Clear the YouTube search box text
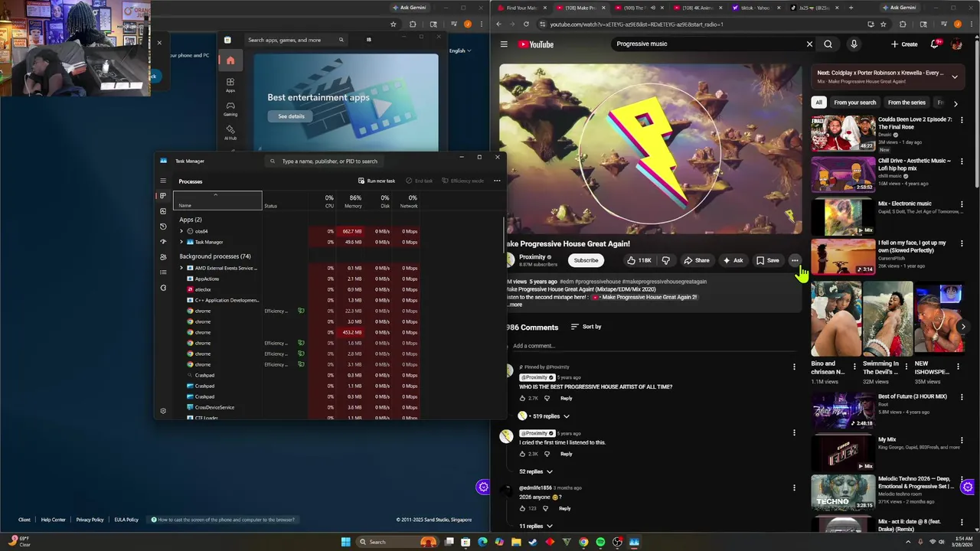 coord(809,44)
